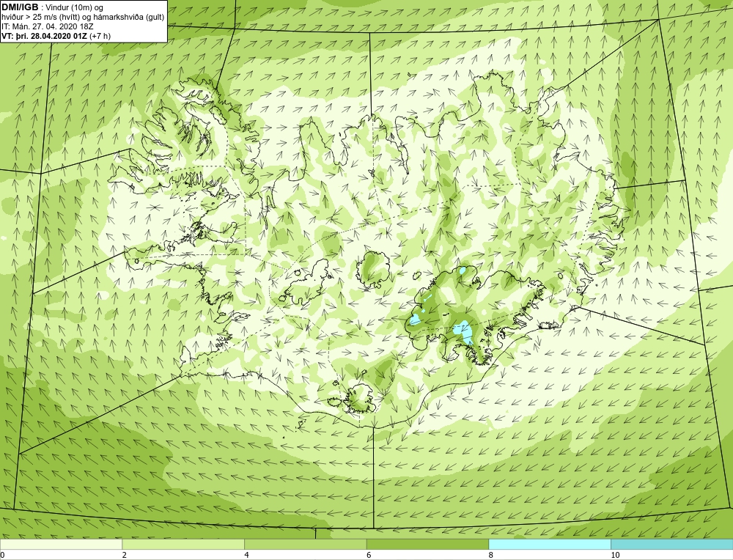Click the 'VT: þri. 28.04.2020 01Z' valid time
The image size is (733, 560).
pyautogui.click(x=44, y=36)
